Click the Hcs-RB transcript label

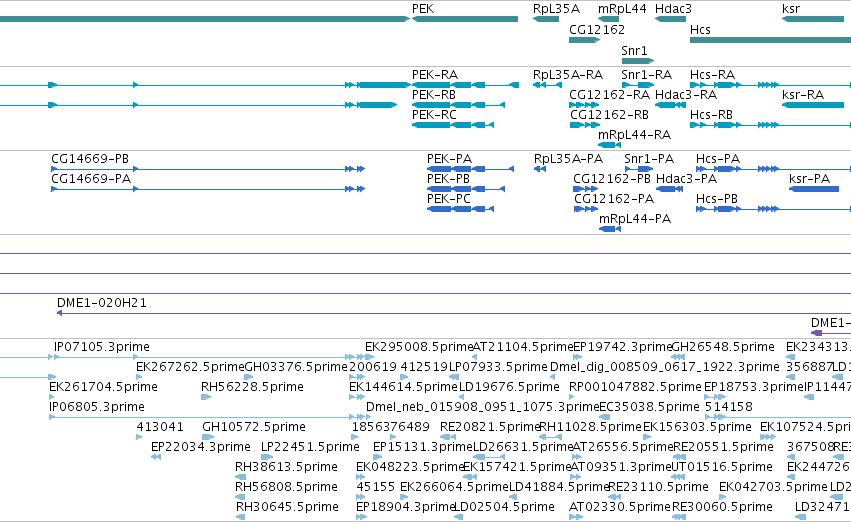coord(712,114)
